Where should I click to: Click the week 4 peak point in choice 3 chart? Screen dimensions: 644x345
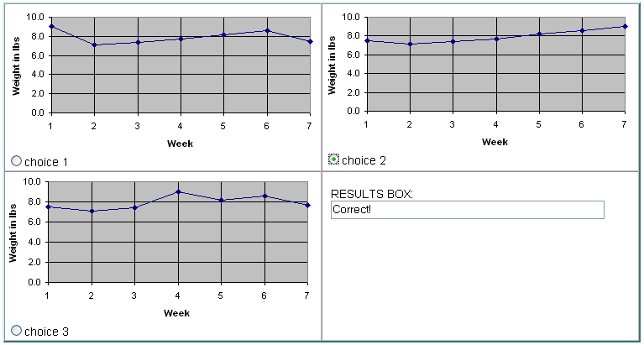point(178,191)
